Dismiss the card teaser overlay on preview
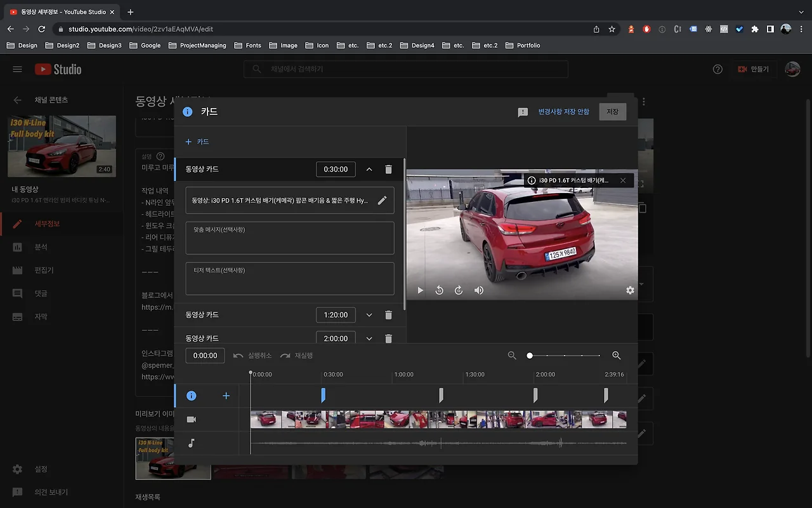Viewport: 812px width, 508px height. (623, 180)
